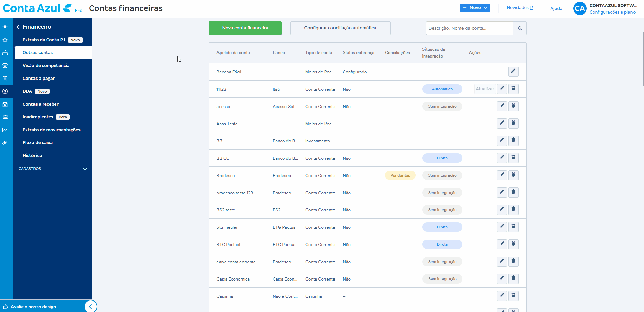Edit the Receba Fácil account
The width and height of the screenshot is (644, 312).
point(513,71)
